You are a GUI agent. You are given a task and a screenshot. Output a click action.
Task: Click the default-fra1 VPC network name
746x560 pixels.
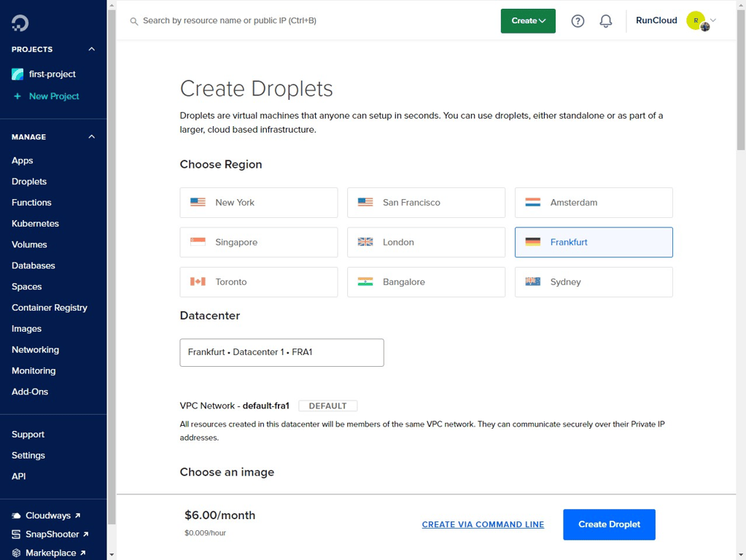tap(266, 406)
